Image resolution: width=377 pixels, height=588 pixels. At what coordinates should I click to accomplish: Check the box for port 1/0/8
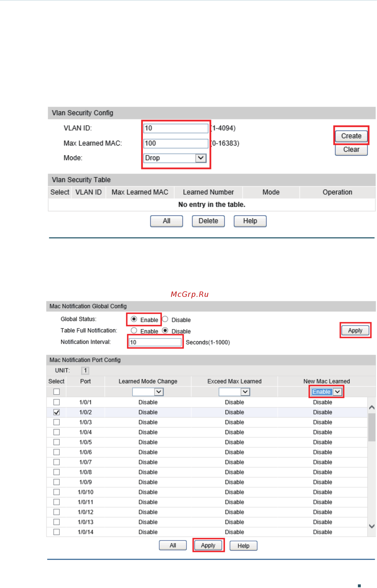click(x=57, y=472)
